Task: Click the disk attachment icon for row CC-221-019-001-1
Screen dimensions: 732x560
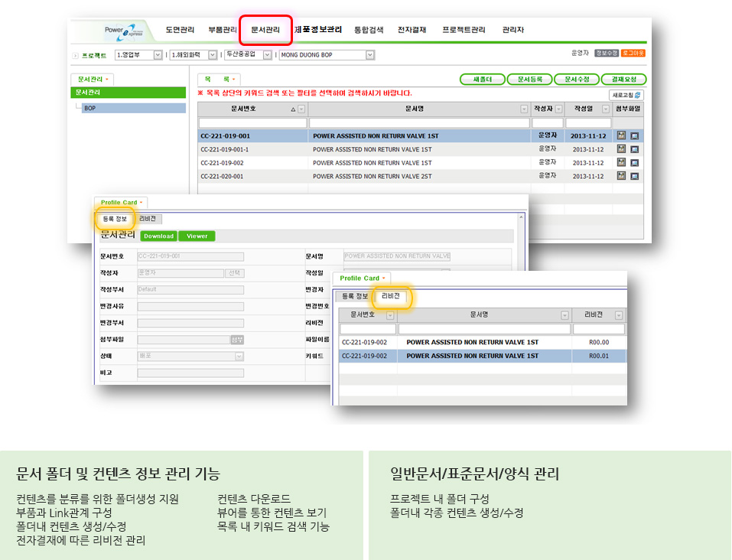Action: point(621,149)
